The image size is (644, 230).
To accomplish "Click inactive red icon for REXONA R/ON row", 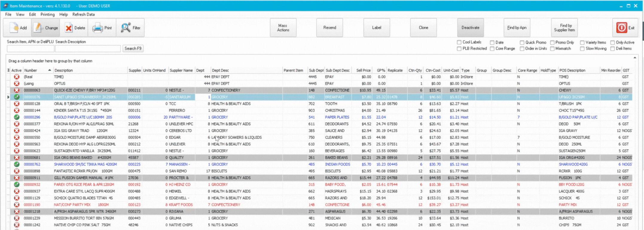I will click(17, 124).
